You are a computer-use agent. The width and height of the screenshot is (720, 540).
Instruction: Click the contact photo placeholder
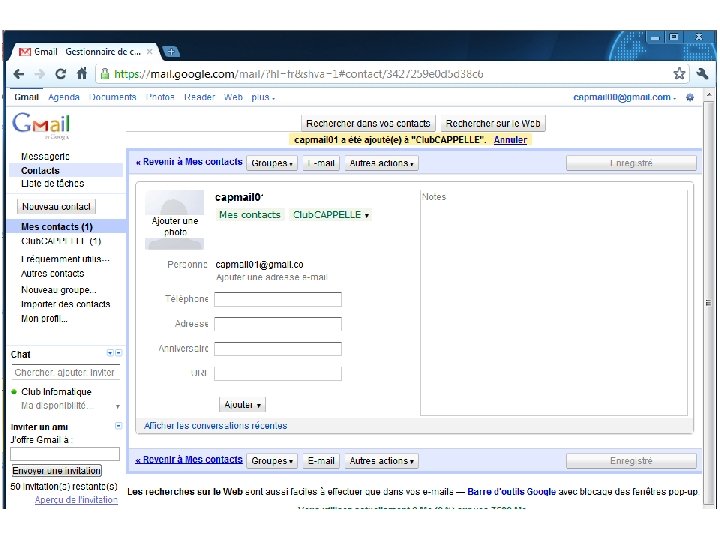click(174, 220)
